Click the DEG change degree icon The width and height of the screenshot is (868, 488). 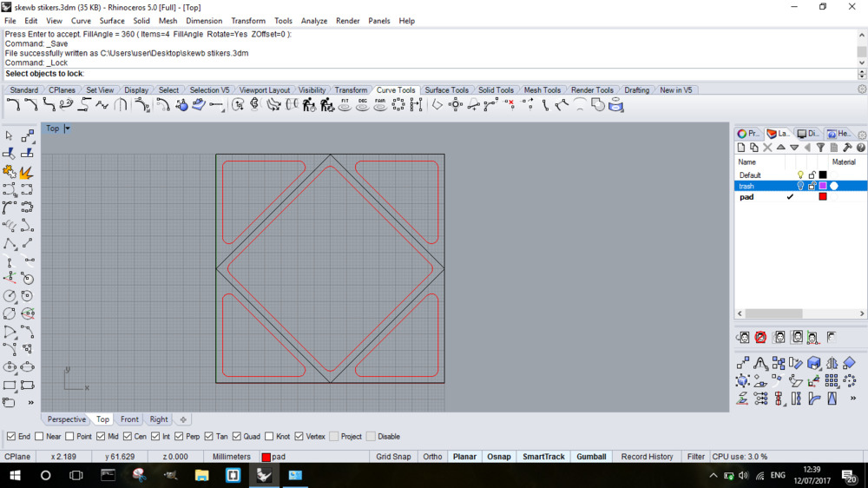(363, 105)
